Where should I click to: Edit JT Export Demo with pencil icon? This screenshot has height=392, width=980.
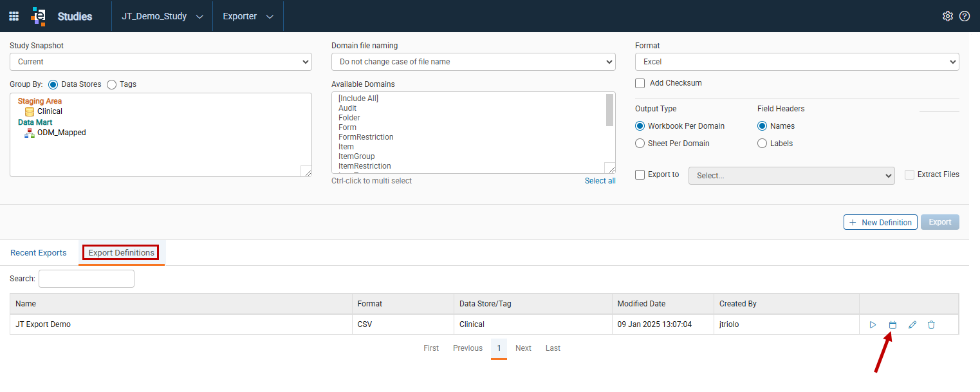click(x=912, y=324)
